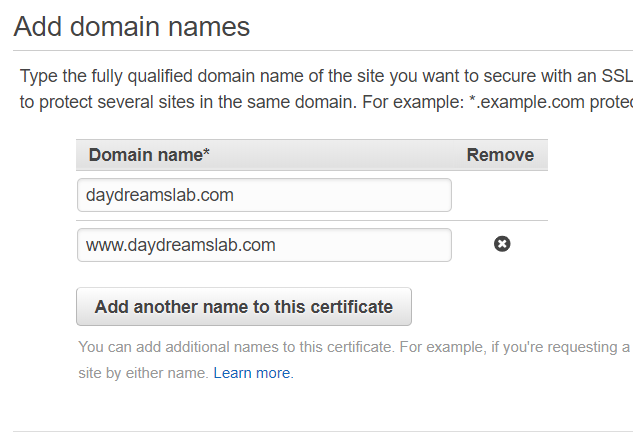Click the word "SSL" in the instructions
This screenshot has width=633, height=435.
tap(616, 76)
